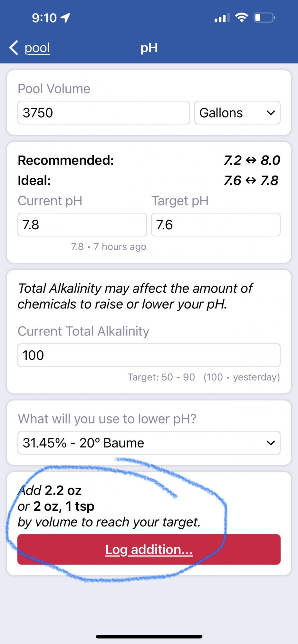
Task: Tap the pH page title
Action: [149, 48]
